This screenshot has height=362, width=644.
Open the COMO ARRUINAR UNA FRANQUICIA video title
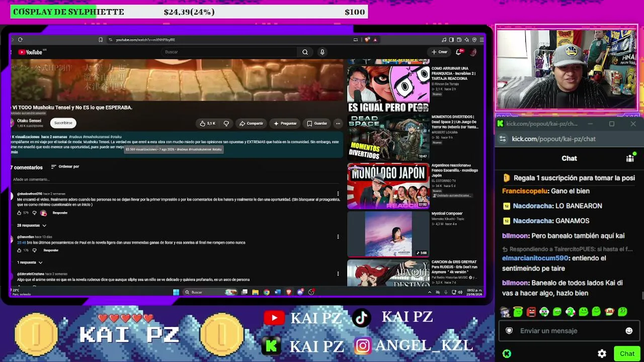453,73
